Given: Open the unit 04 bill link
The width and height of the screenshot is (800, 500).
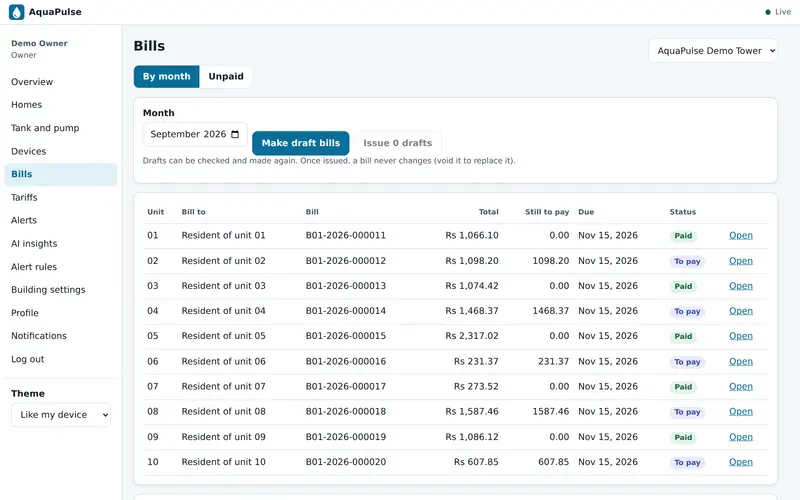Looking at the screenshot, I should pyautogui.click(x=740, y=311).
